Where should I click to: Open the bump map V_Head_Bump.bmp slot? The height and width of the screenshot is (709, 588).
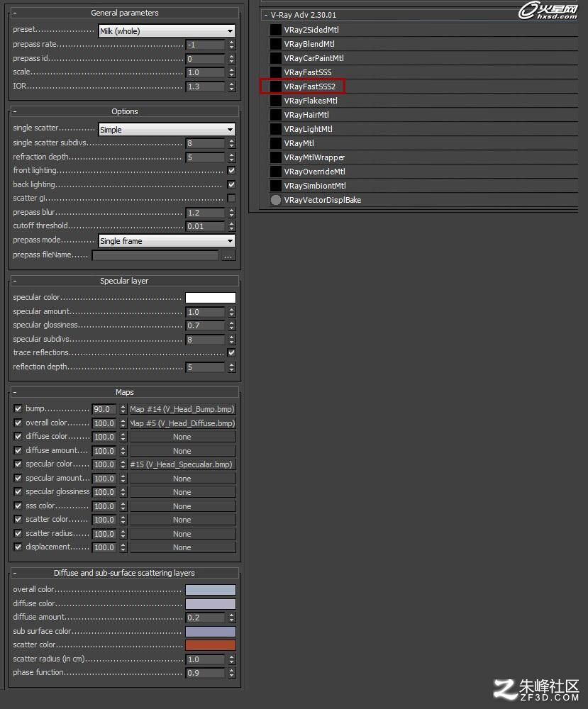(x=182, y=409)
